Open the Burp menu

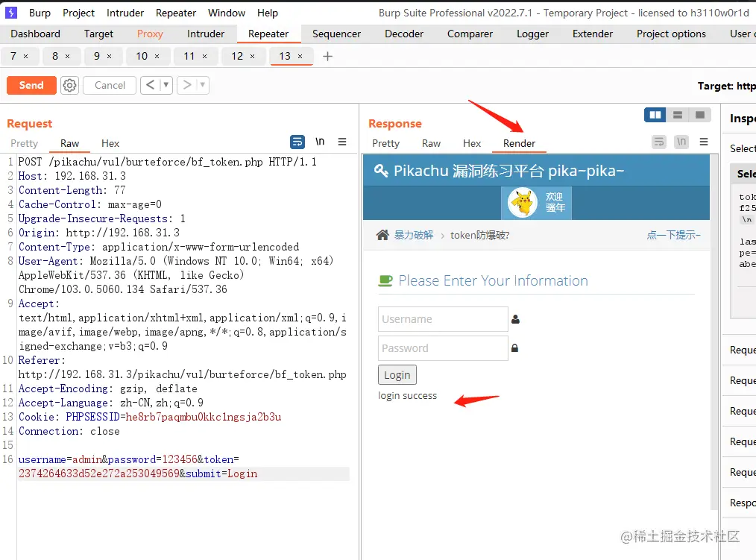coord(40,13)
